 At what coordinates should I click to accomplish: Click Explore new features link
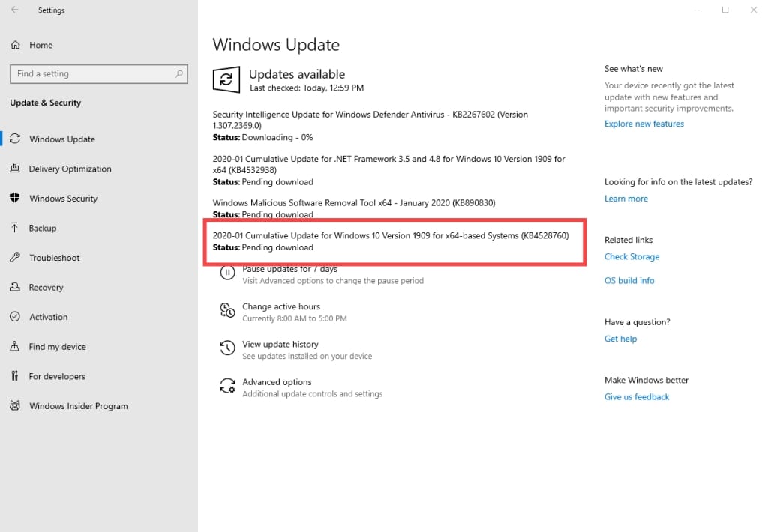point(643,124)
